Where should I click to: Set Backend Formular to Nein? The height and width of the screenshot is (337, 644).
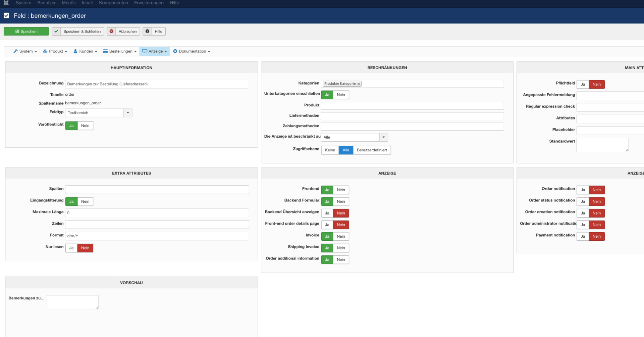click(x=341, y=202)
